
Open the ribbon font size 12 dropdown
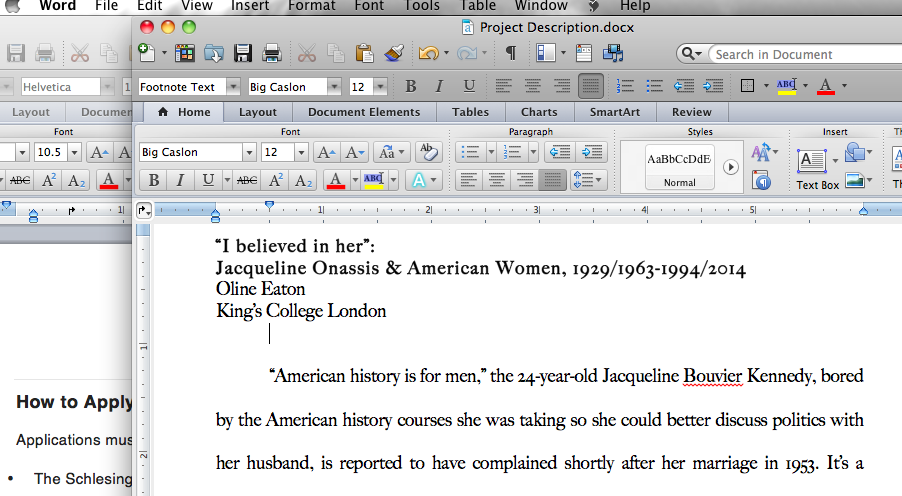pos(301,152)
